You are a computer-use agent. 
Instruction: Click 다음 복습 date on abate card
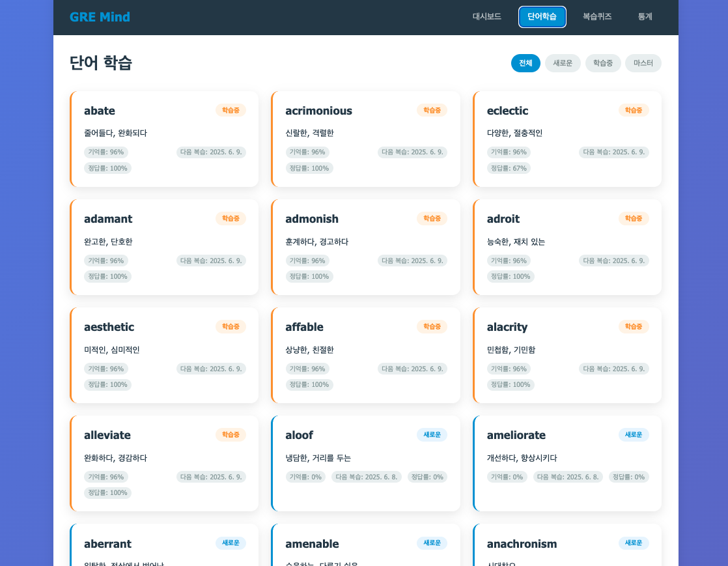211,152
